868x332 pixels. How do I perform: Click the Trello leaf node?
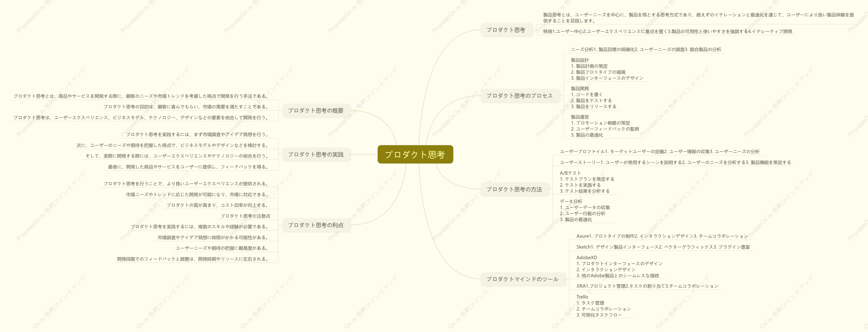tap(604, 306)
